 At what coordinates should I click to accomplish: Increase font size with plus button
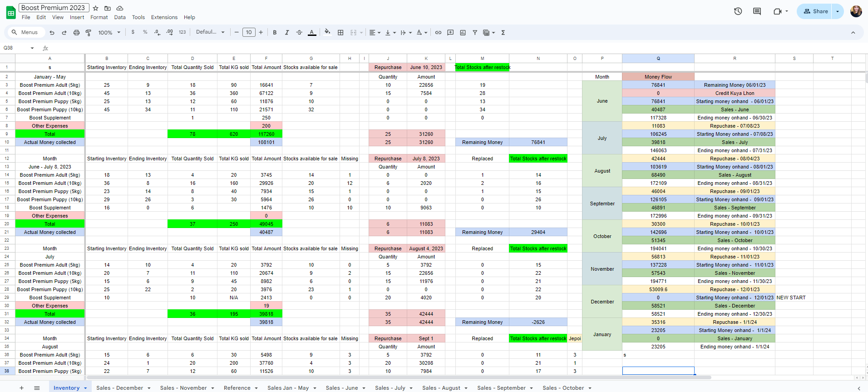click(261, 32)
